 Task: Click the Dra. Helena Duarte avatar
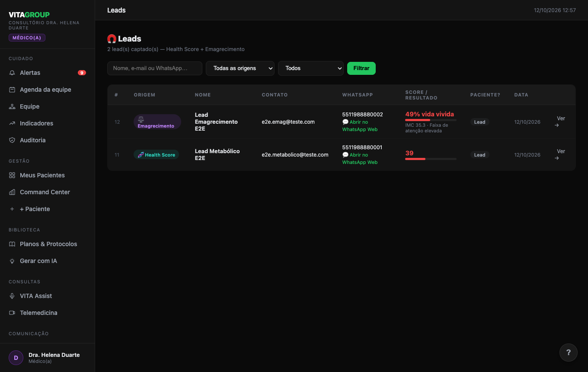pyautogui.click(x=16, y=358)
